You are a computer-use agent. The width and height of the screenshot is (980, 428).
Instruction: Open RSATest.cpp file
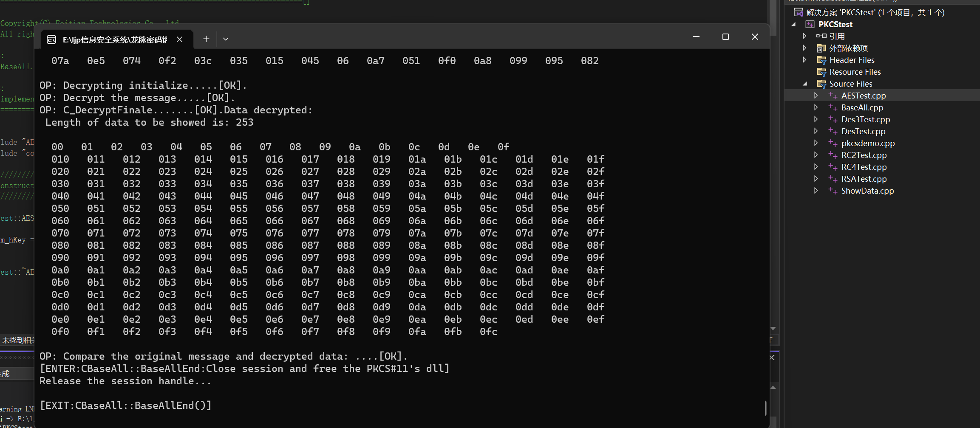[864, 179]
